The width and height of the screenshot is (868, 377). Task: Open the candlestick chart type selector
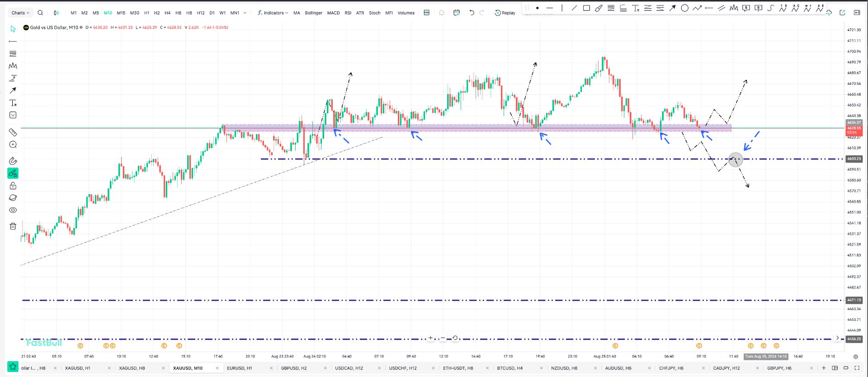point(56,13)
